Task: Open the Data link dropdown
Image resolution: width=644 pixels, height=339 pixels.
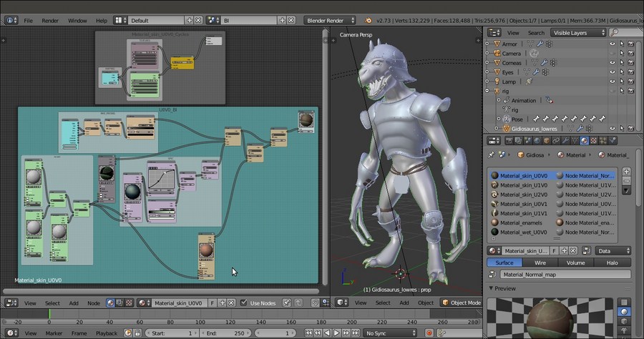Action: pos(613,251)
